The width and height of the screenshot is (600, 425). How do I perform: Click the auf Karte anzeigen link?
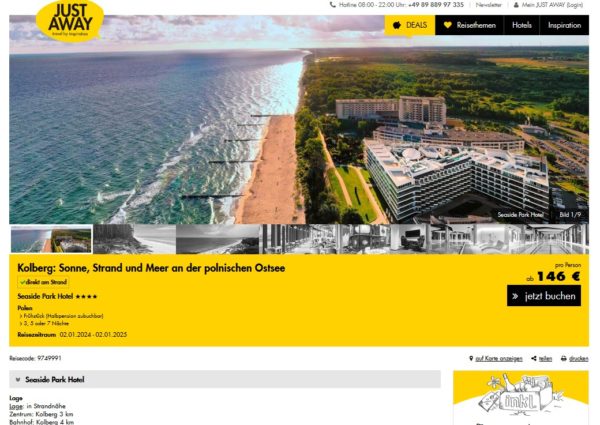499,359
